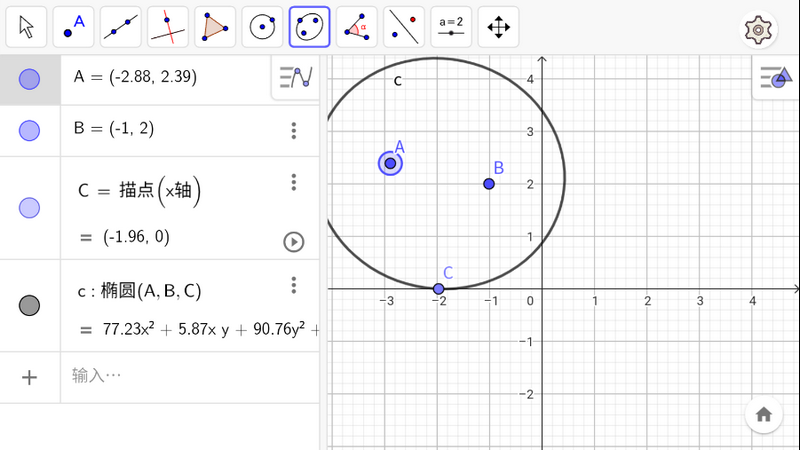800x450 pixels.
Task: Play animation for point C
Action: (293, 241)
